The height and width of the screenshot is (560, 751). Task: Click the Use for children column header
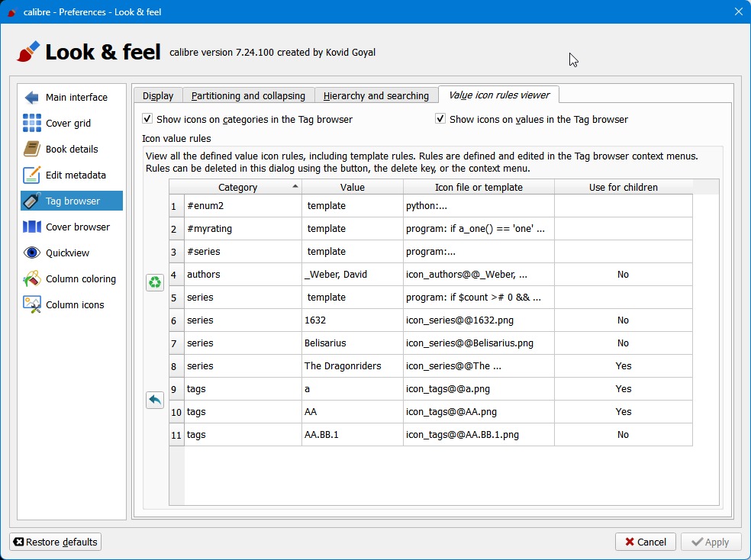coord(623,188)
